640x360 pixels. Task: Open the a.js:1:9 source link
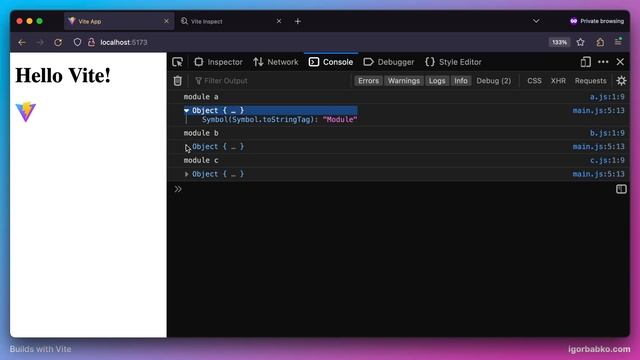[x=607, y=97]
